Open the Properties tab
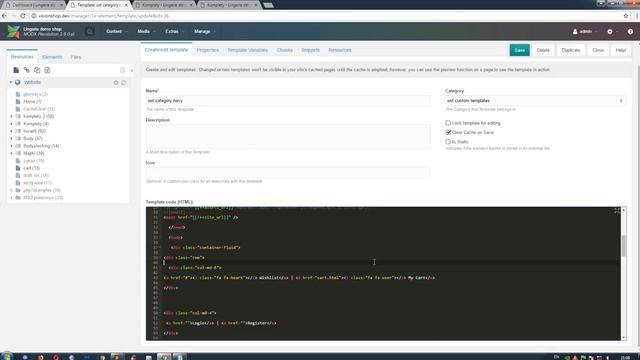The height and width of the screenshot is (360, 640). 208,50
